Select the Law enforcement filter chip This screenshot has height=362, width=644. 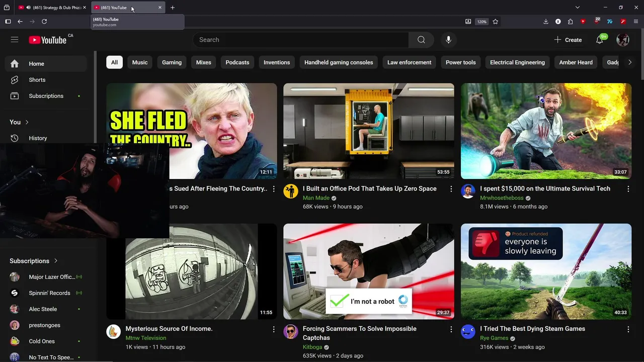pos(409,62)
